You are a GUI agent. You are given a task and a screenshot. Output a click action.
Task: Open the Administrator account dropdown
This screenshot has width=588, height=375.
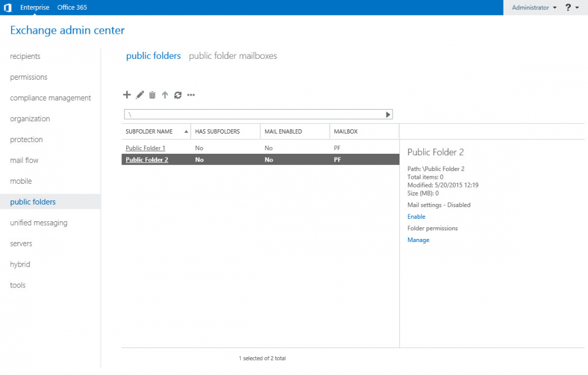530,7
